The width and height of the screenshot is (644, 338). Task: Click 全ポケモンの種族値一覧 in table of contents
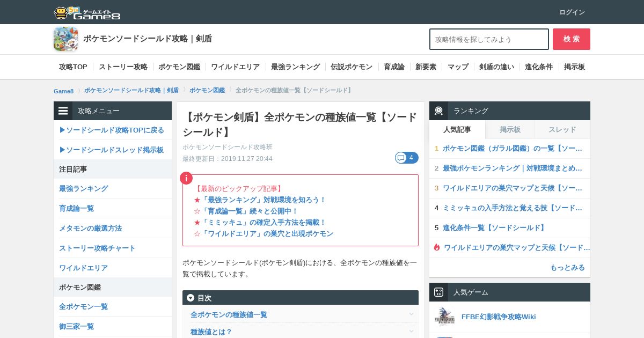pos(229,314)
